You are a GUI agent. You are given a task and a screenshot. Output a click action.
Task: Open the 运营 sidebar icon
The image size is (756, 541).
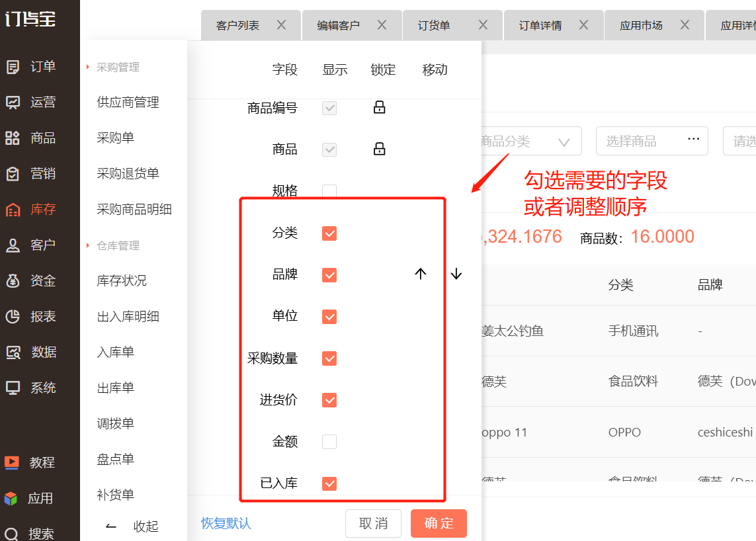coord(13,103)
